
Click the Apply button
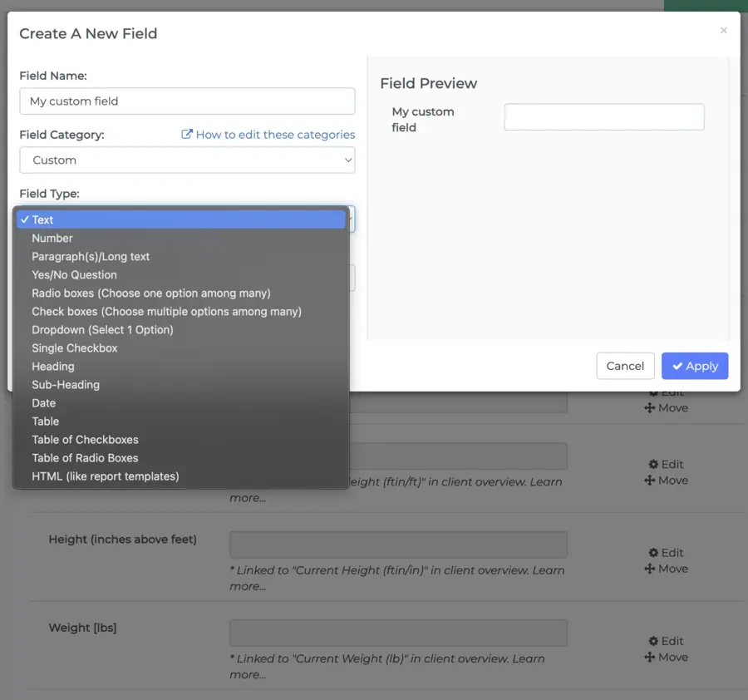coord(695,366)
